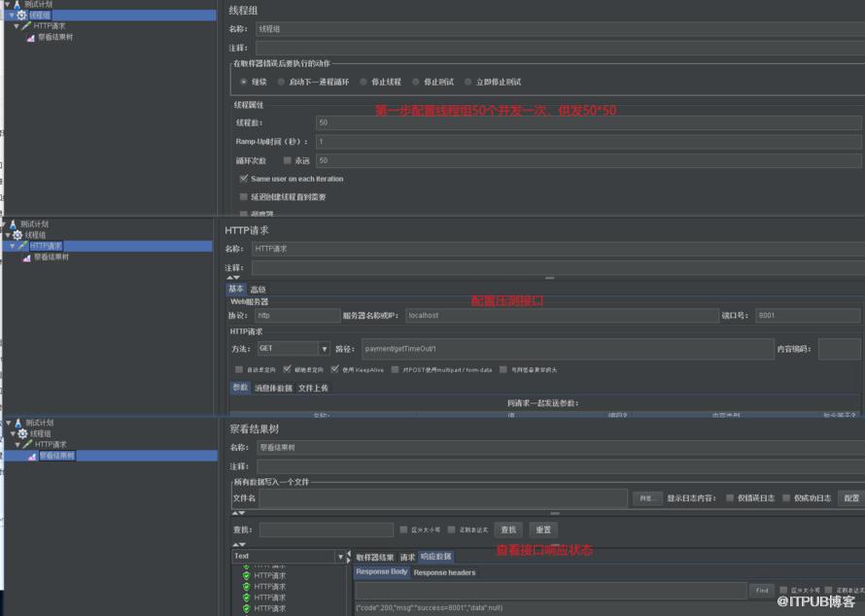Click the 线程数 input field
The width and height of the screenshot is (865, 616).
(589, 123)
